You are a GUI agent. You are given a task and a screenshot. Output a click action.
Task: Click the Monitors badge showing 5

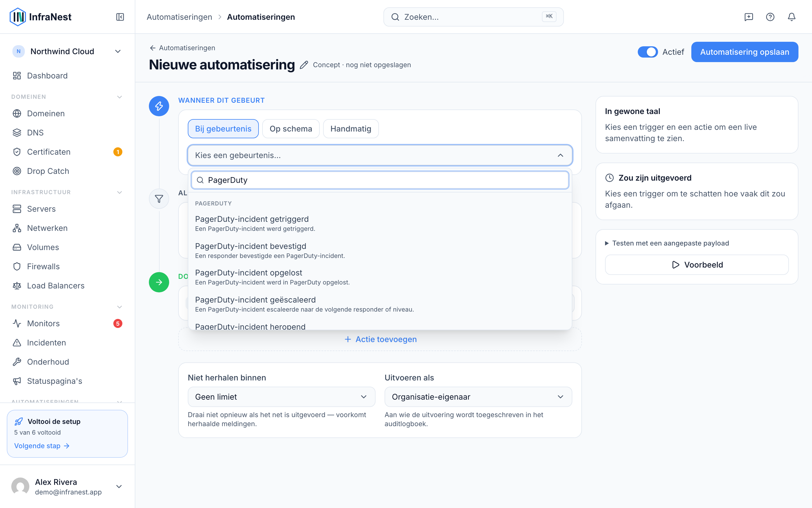tap(118, 323)
